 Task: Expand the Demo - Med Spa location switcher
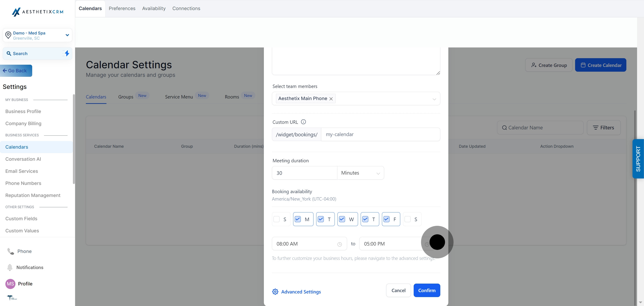pos(38,35)
